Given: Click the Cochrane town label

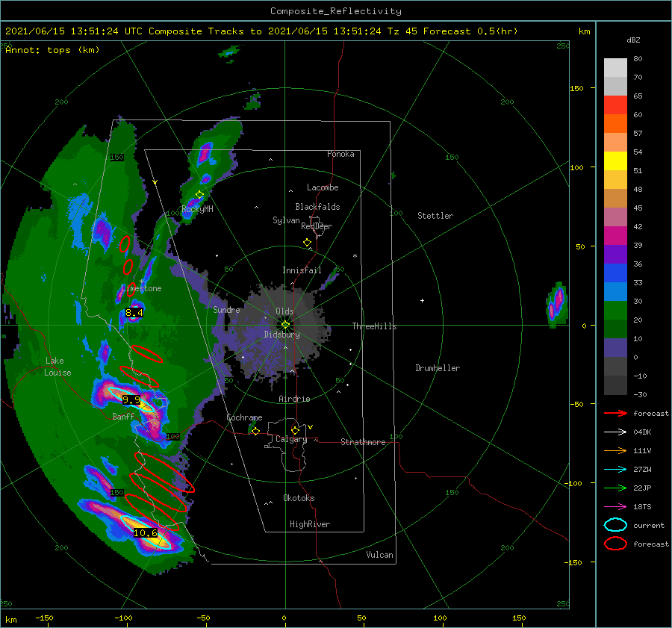Looking at the screenshot, I should pyautogui.click(x=244, y=417).
